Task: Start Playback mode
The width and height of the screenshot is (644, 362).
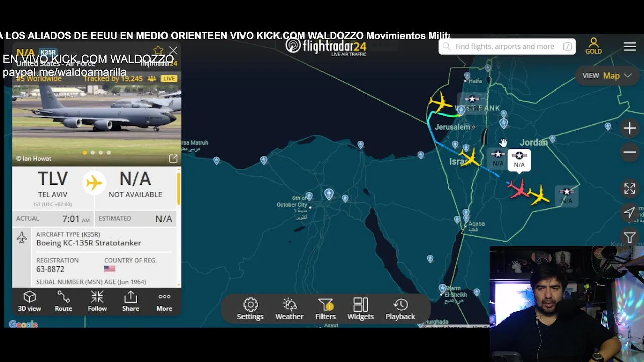Action: [400, 309]
